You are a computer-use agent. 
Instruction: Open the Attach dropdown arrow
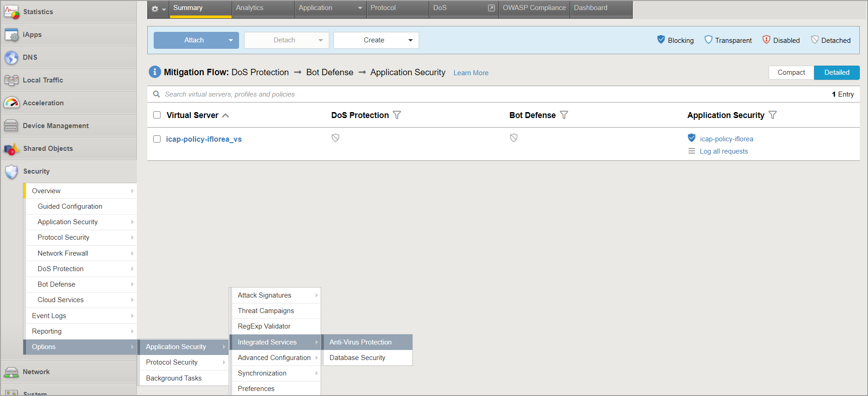231,41
